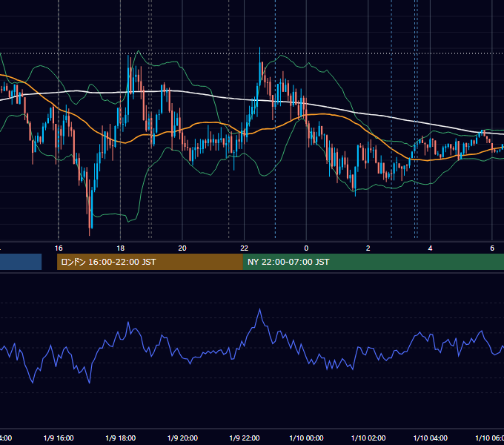The height and width of the screenshot is (445, 504).
Task: Click the 0 hour label on chart axis
Action: [x=306, y=248]
